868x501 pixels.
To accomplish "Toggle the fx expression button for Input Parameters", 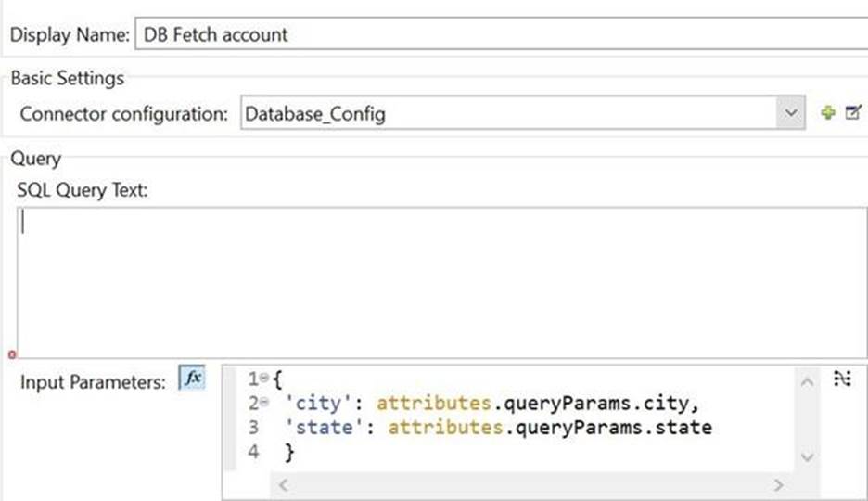I will point(192,379).
